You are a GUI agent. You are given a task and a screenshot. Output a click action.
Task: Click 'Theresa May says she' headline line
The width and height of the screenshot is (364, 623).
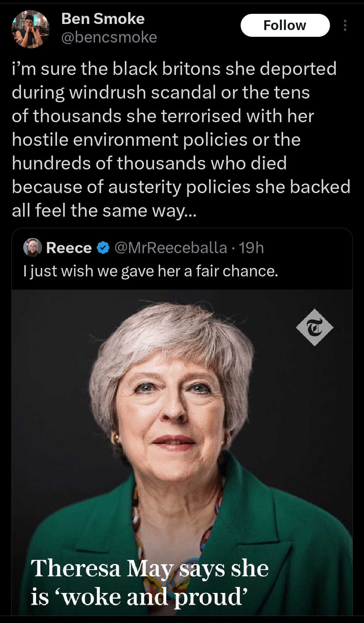click(150, 568)
